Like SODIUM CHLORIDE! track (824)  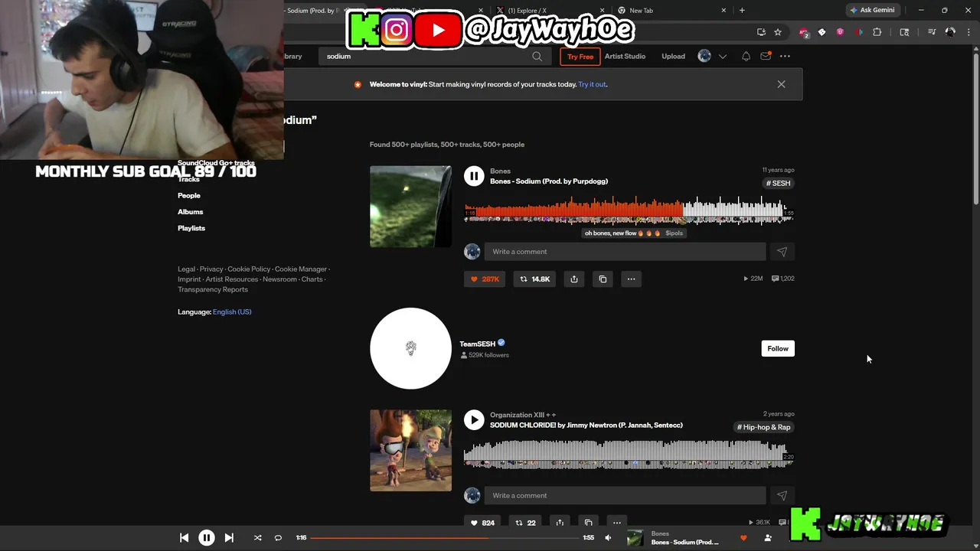482,523
